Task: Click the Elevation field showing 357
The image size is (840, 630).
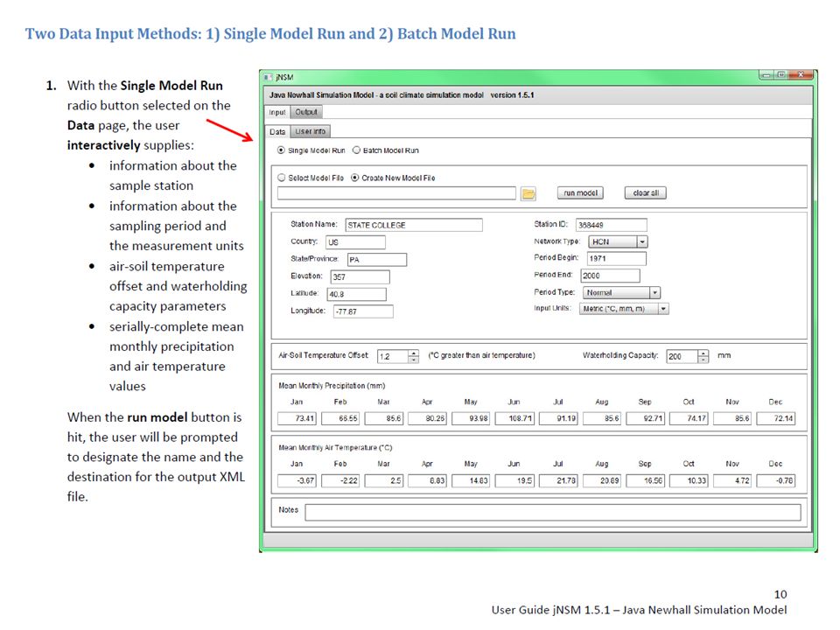Action: point(360,277)
